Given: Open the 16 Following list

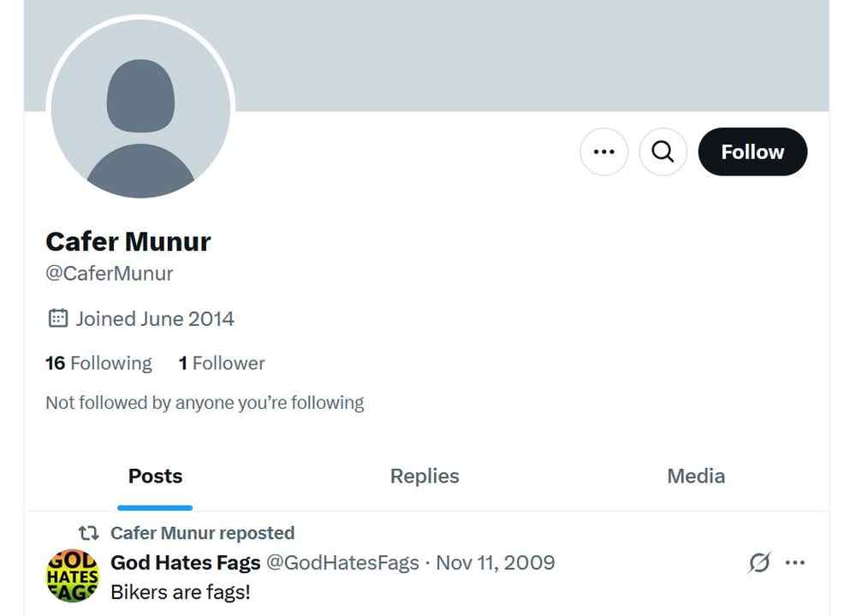Looking at the screenshot, I should (x=98, y=364).
